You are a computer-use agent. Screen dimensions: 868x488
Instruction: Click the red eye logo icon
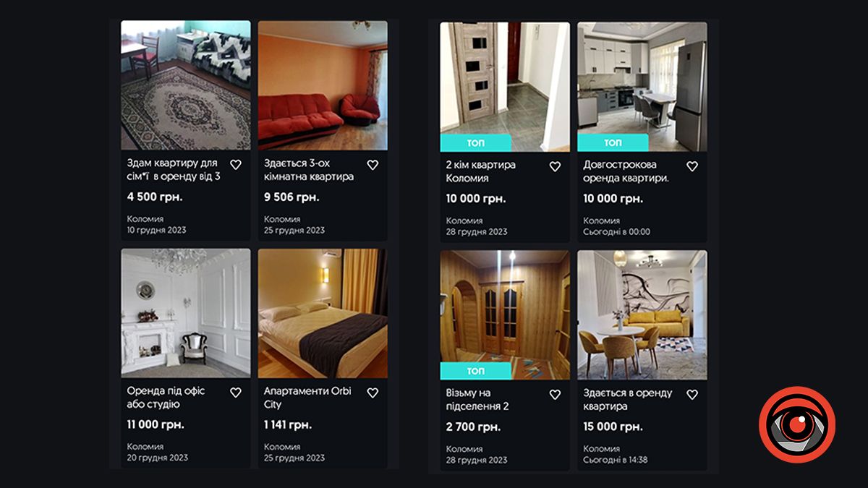[797, 425]
